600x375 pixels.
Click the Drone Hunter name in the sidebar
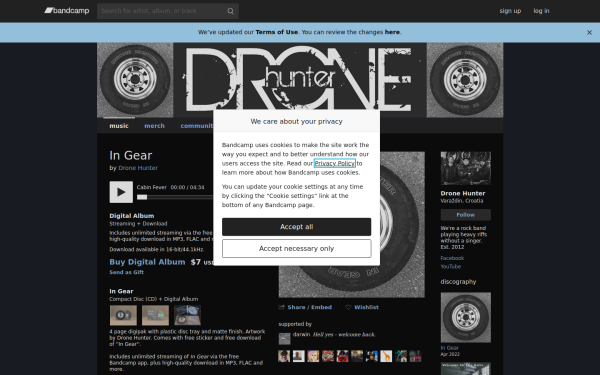(463, 194)
